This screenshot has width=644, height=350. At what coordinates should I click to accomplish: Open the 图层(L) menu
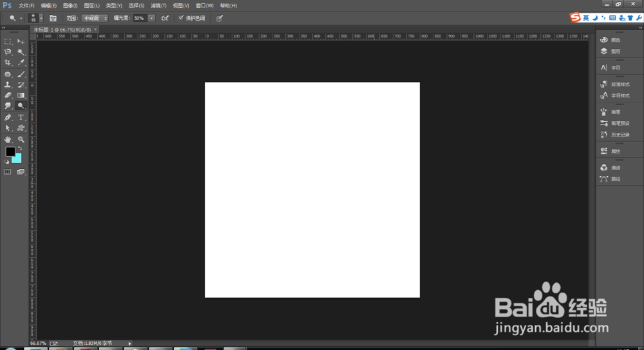(x=91, y=6)
